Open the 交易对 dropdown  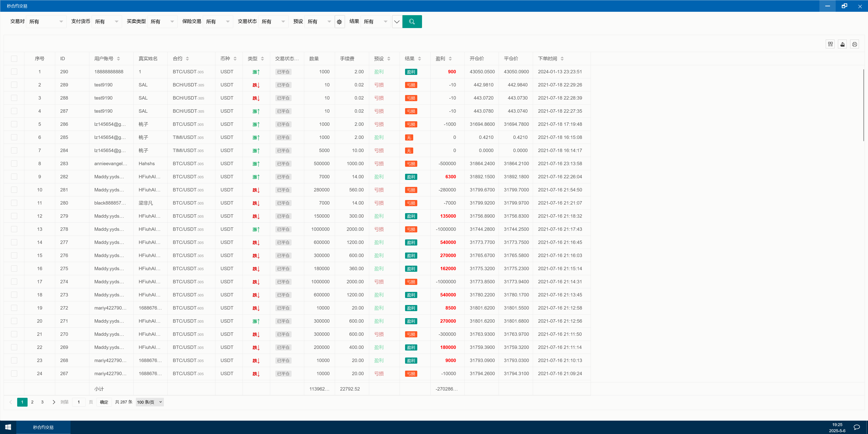click(x=46, y=21)
